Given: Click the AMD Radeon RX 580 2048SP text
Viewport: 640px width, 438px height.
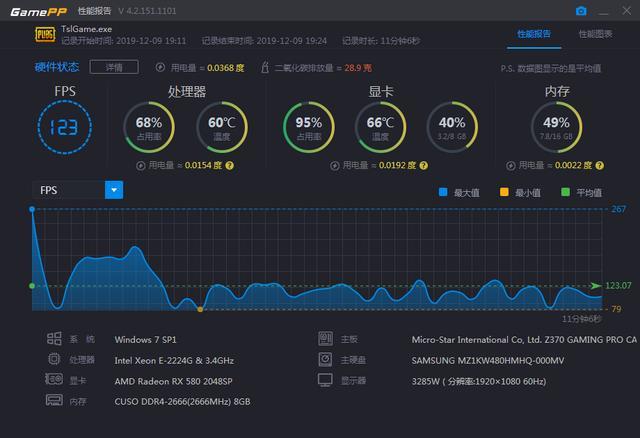Looking at the screenshot, I should pyautogui.click(x=173, y=381).
